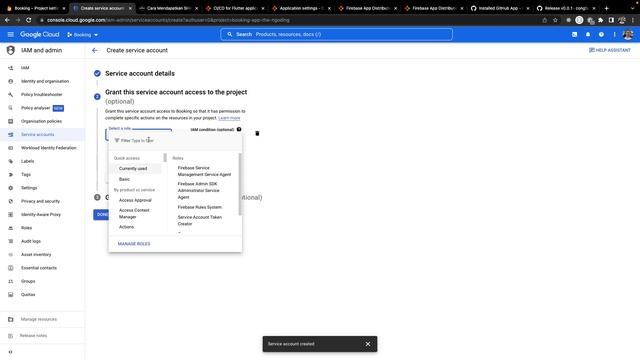Click the browser address bar URL
Screen dimensions: 640x360
tap(168, 20)
